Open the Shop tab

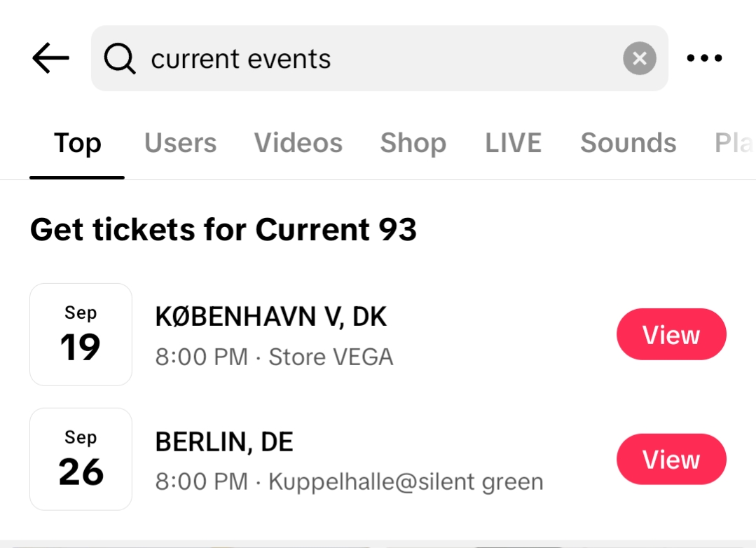point(413,143)
